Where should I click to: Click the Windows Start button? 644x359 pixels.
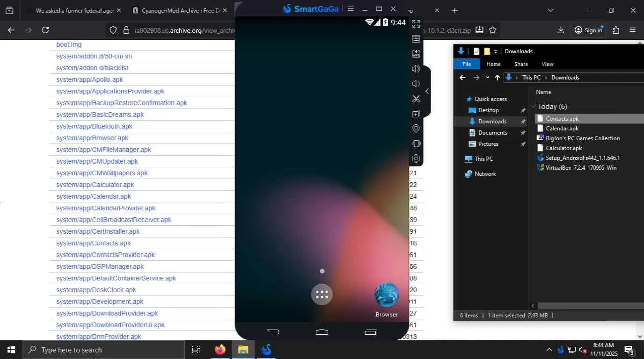click(11, 350)
